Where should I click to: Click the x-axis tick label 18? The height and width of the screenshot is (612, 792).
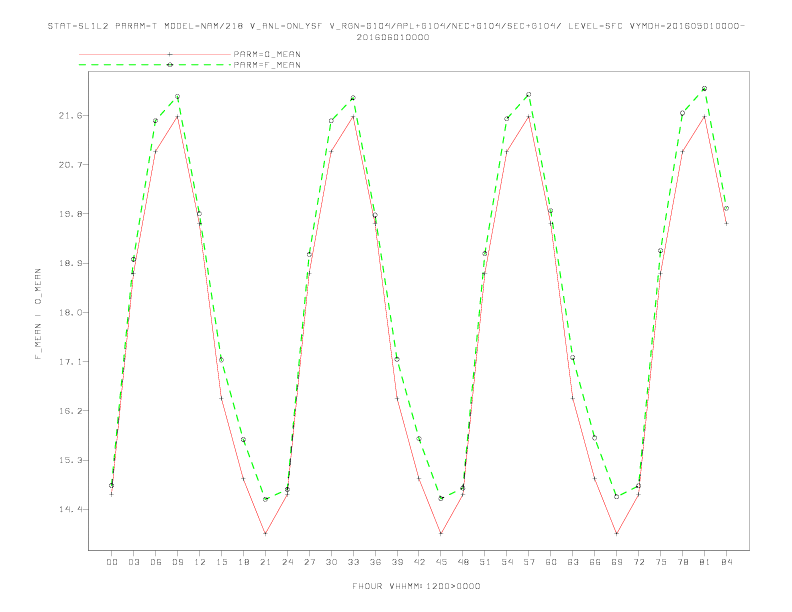(243, 562)
